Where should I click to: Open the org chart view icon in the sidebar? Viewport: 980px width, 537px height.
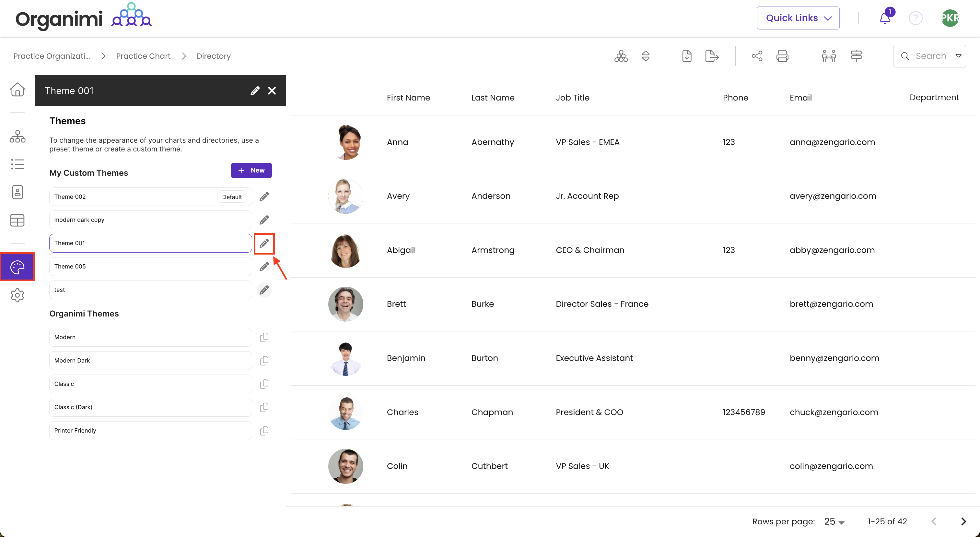[x=17, y=136]
